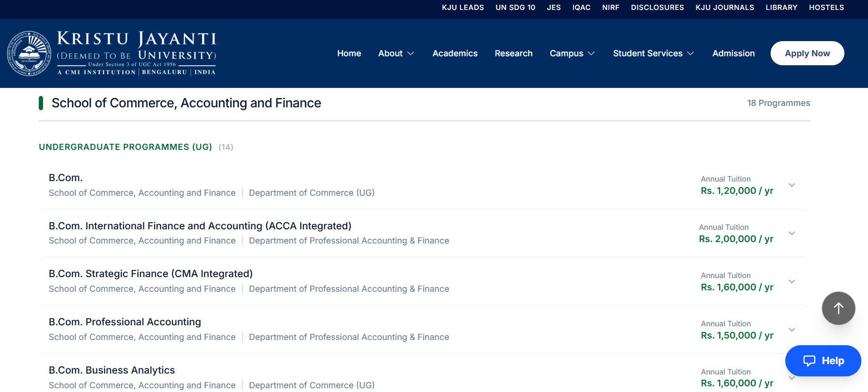Screen dimensions: 868x392
Task: Click the 18 Programmes count label
Action: point(779,103)
